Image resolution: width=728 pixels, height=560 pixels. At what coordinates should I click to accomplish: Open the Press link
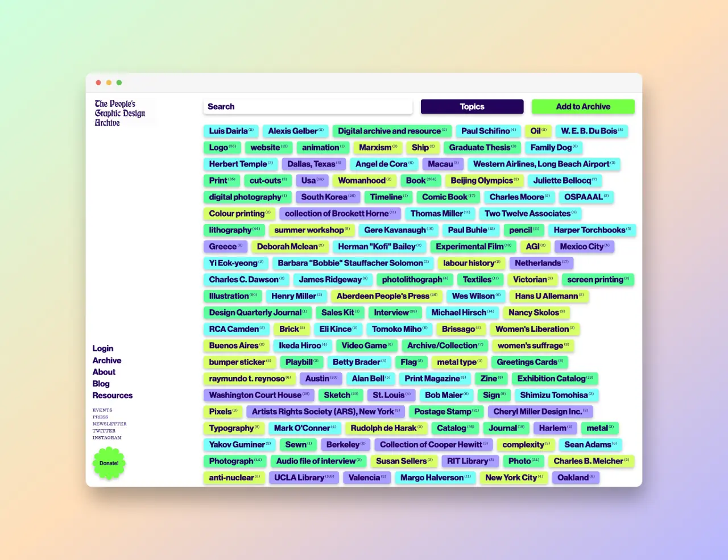(100, 417)
